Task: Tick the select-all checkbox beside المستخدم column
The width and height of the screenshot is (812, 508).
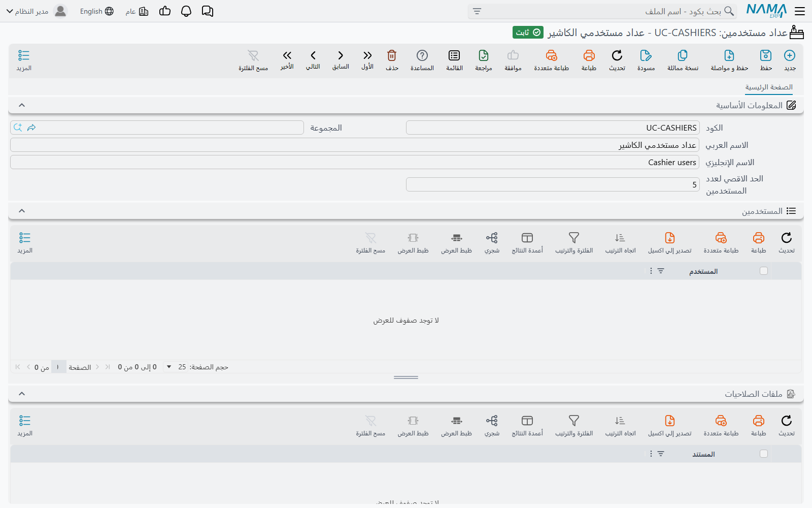Action: (x=764, y=271)
